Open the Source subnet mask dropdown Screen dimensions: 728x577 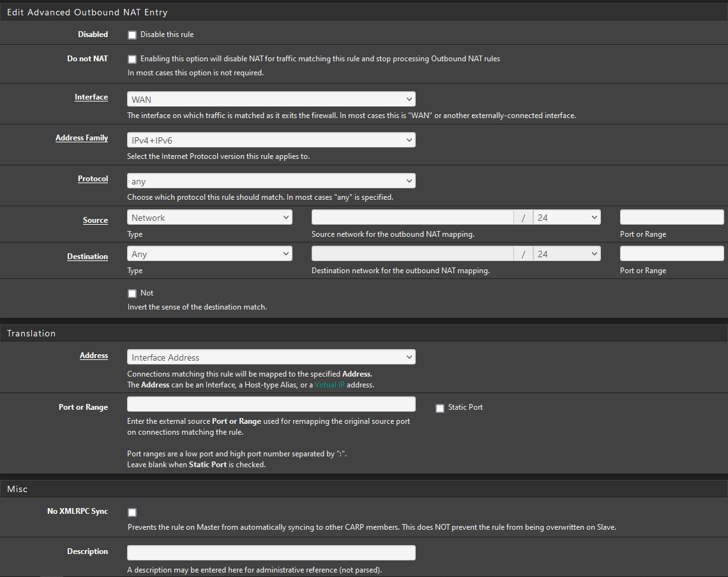tap(567, 217)
